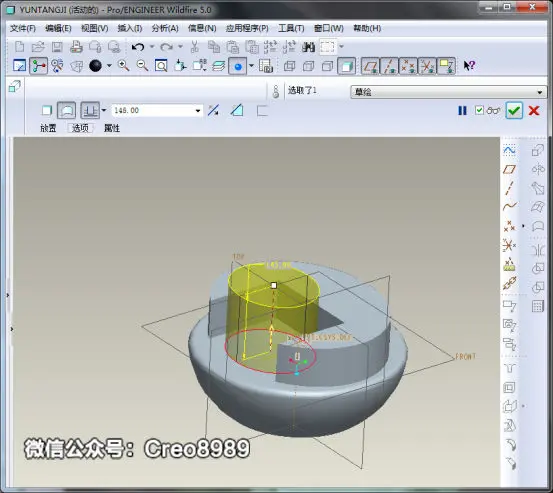Expand depth type options arrow

(x=104, y=110)
